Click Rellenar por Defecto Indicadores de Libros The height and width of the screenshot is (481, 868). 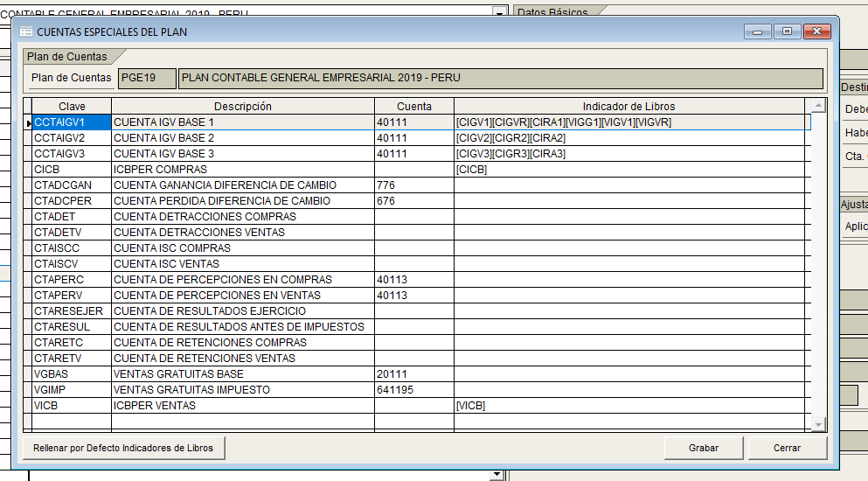pyautogui.click(x=123, y=448)
